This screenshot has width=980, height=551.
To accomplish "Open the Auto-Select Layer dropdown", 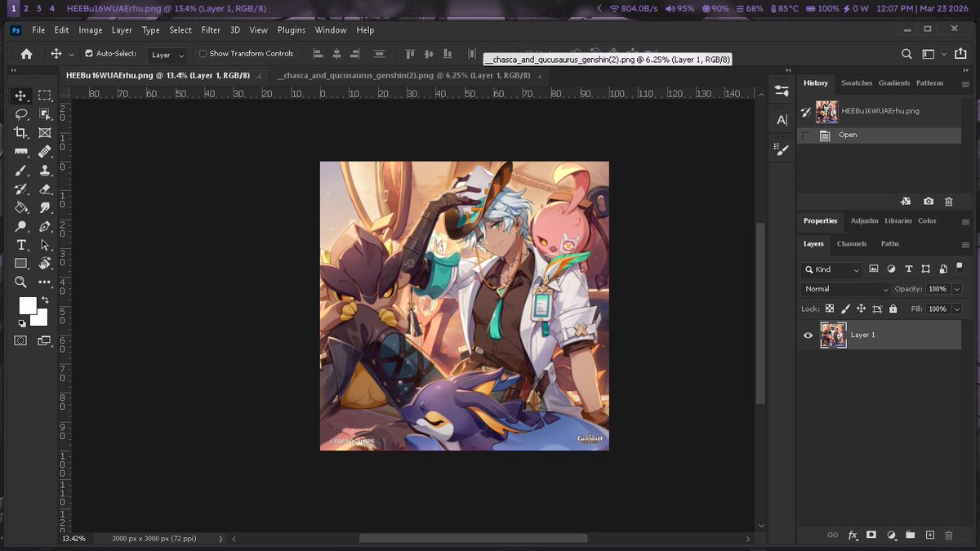I will tap(167, 55).
